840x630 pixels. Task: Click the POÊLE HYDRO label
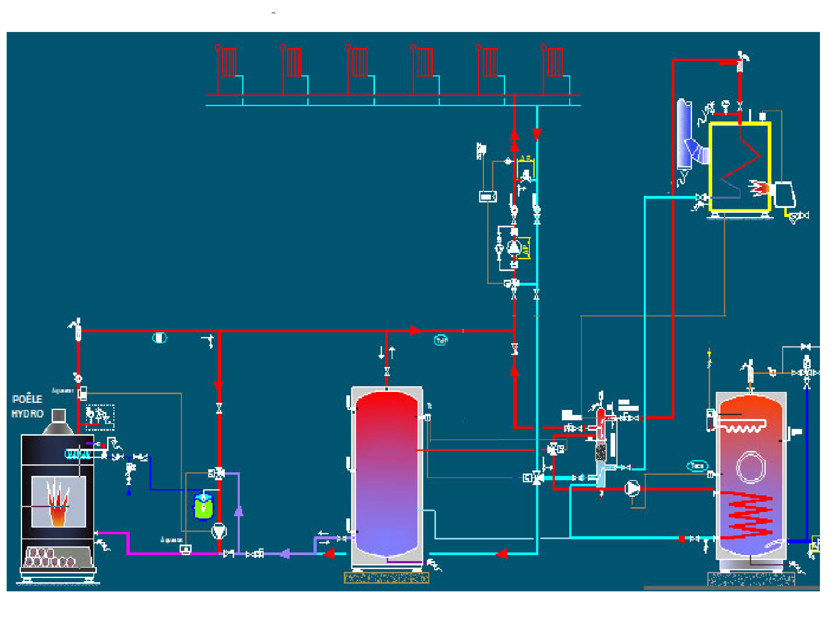pyautogui.click(x=27, y=407)
